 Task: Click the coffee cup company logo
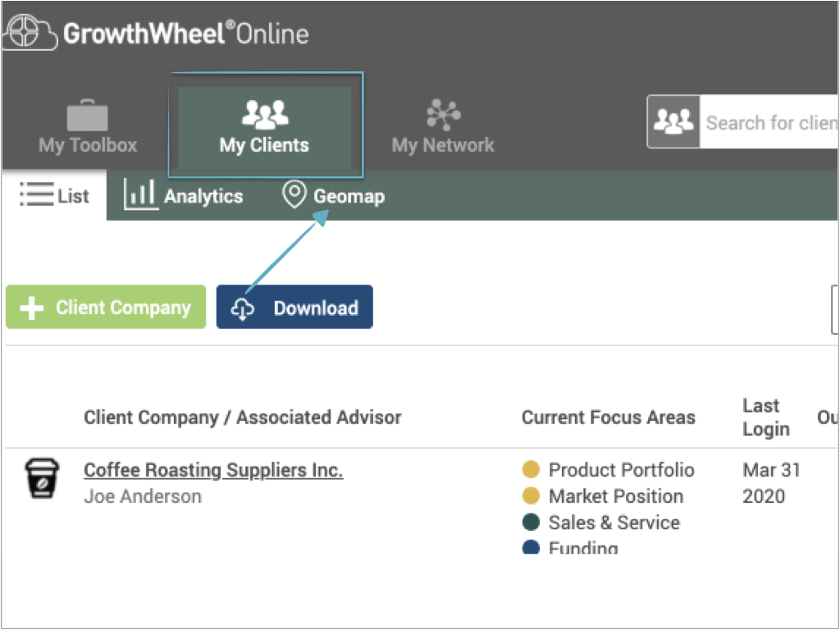[x=43, y=478]
